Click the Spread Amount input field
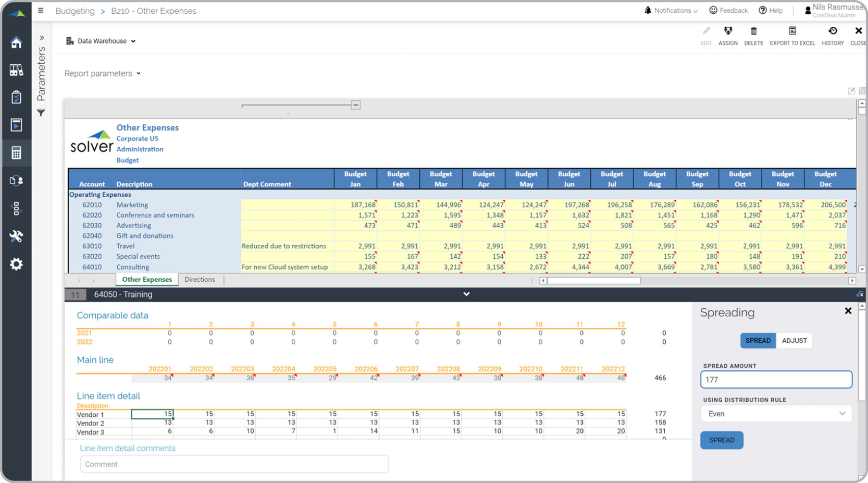The image size is (868, 483). coord(776,380)
